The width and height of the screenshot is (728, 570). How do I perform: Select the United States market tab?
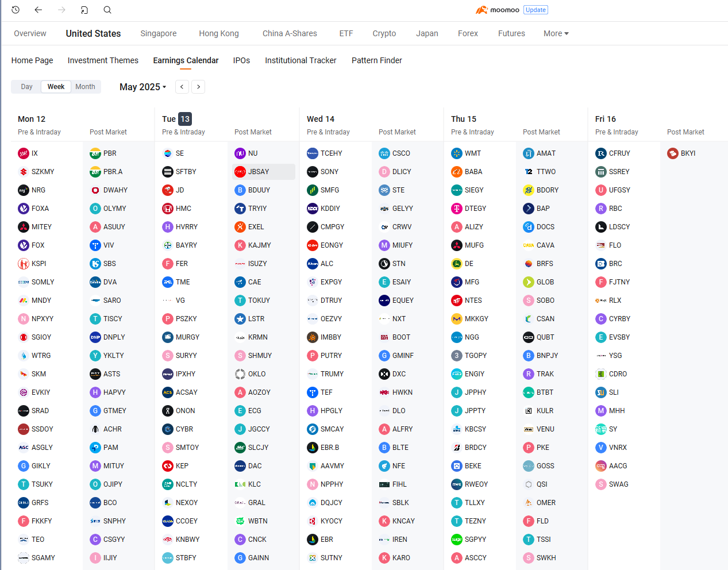(93, 33)
